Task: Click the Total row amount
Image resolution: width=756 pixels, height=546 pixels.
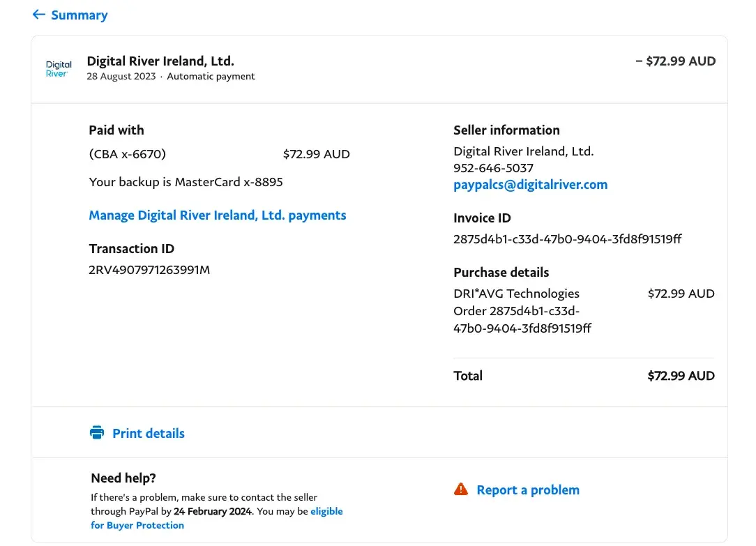Action: click(x=681, y=376)
